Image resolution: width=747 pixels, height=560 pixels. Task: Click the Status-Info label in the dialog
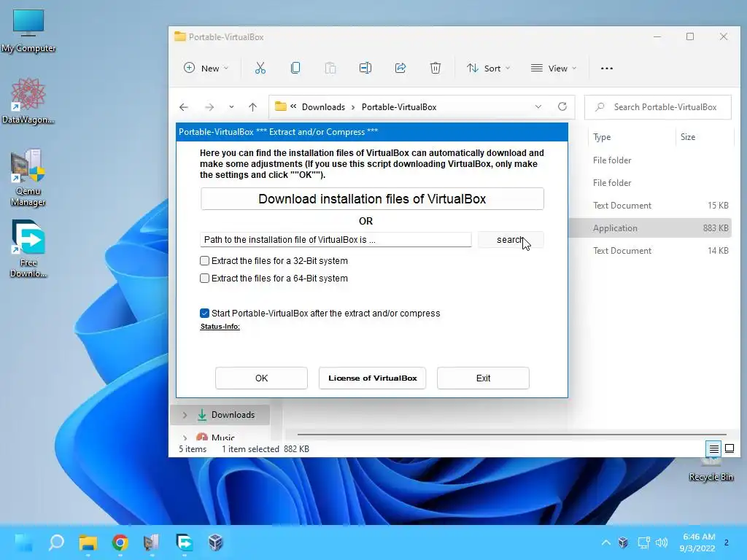(220, 326)
